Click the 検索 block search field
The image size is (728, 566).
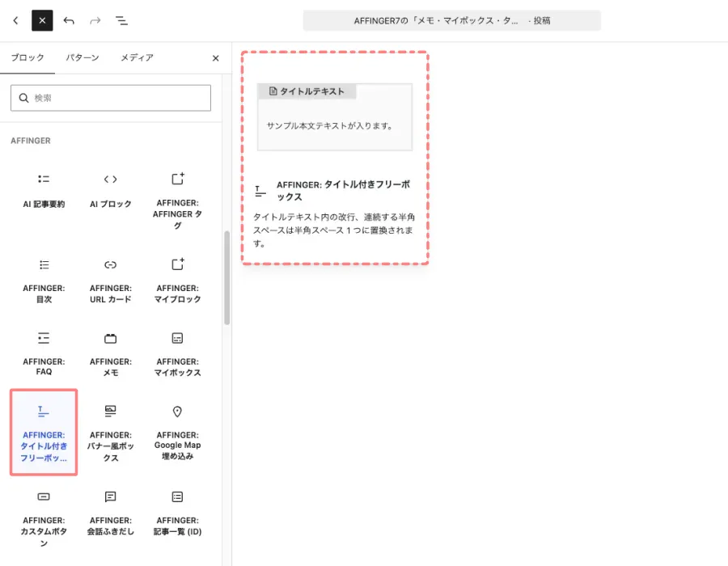(x=111, y=98)
